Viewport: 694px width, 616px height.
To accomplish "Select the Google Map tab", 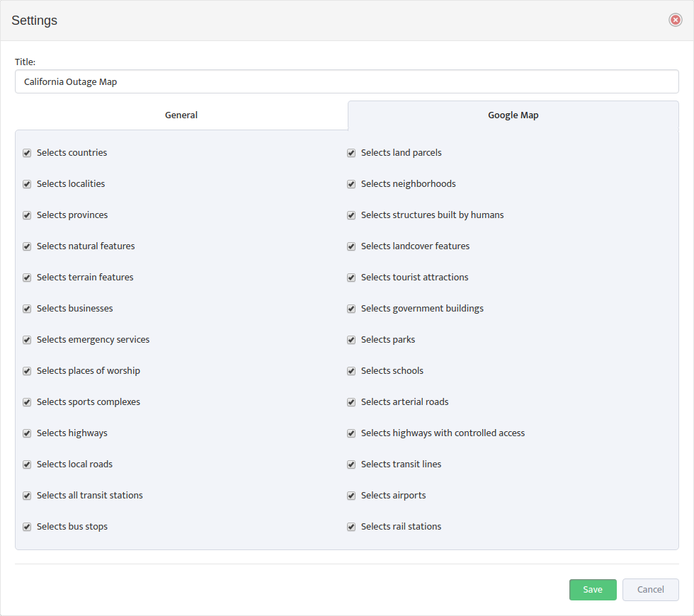I will (513, 115).
